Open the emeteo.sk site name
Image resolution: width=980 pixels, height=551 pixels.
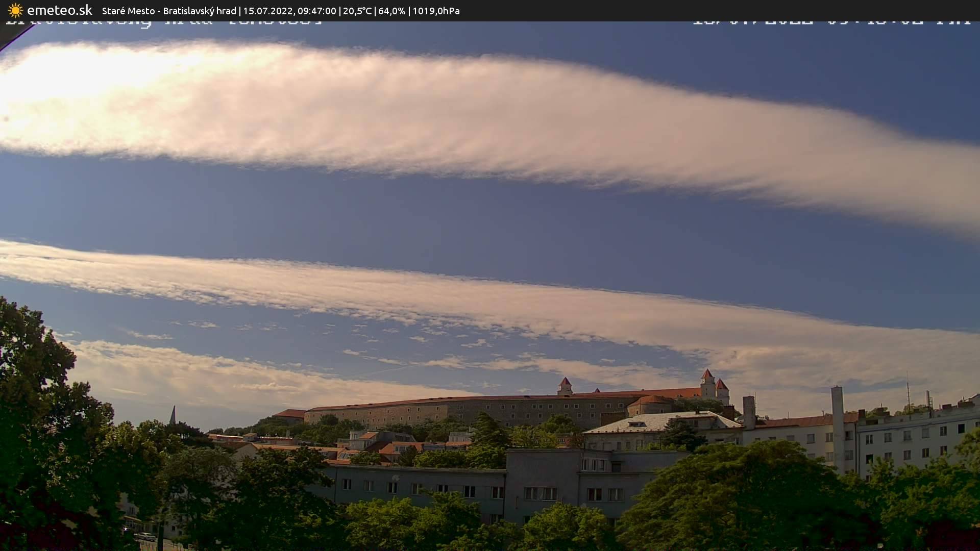pos(59,11)
